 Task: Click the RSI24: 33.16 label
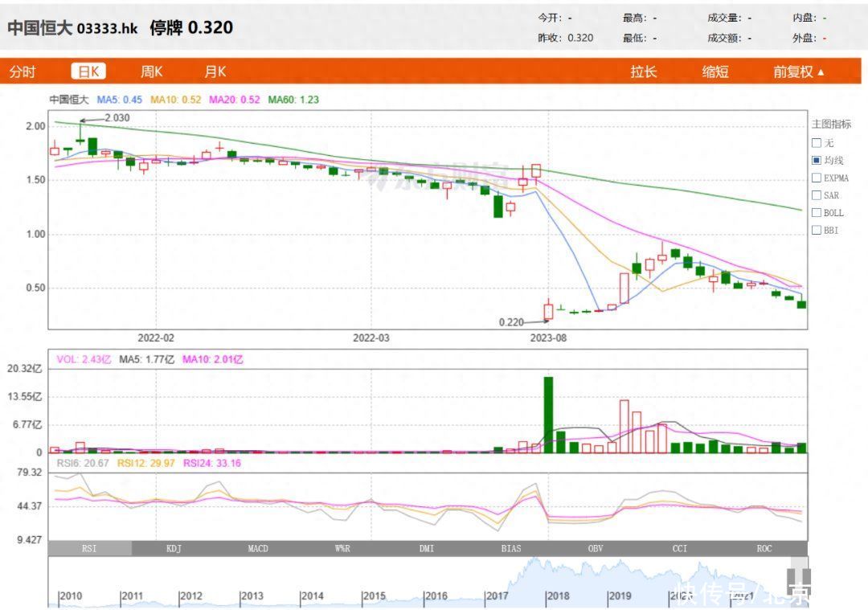point(212,463)
